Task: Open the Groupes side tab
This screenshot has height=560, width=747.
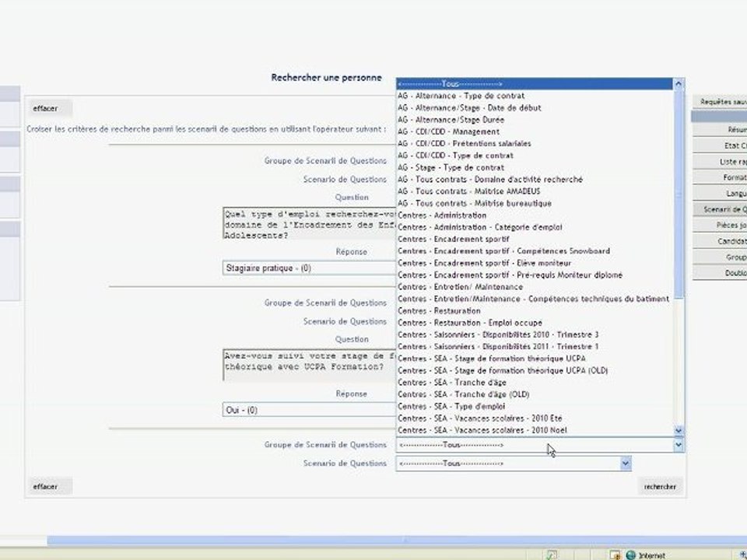Action: coord(720,257)
